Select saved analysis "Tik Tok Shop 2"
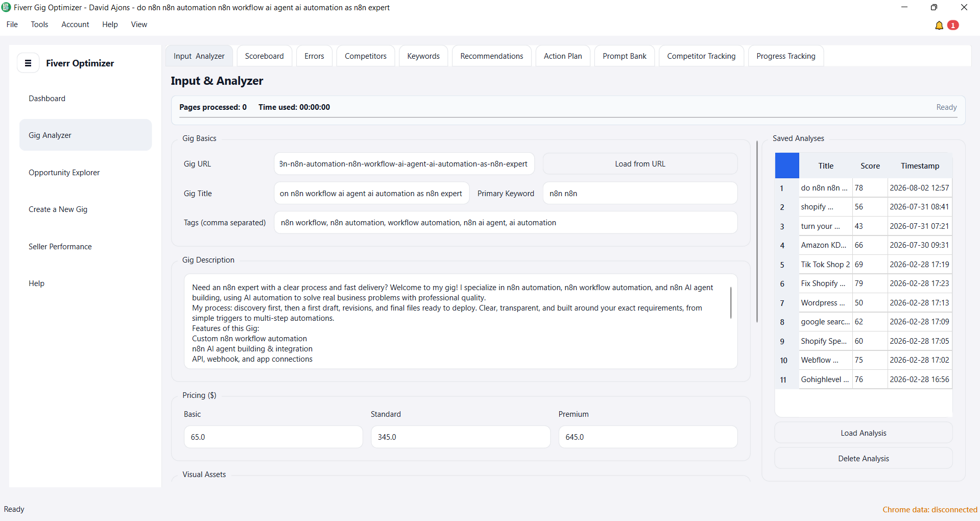980x521 pixels. [825, 265]
